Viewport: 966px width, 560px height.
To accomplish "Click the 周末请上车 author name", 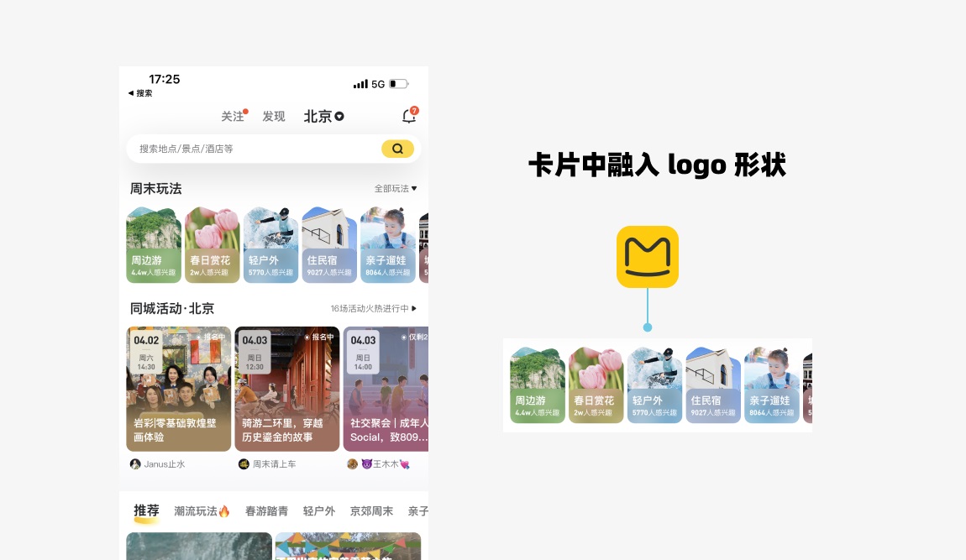I will (274, 464).
